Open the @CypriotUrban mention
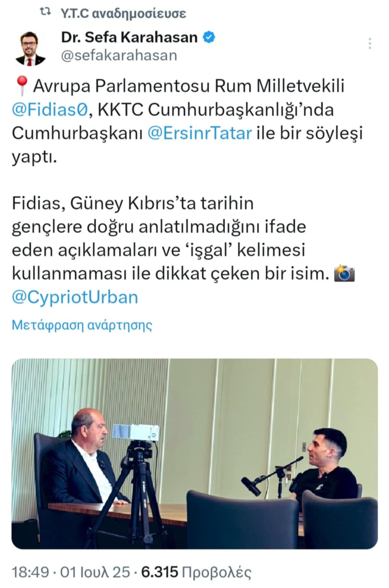The height and width of the screenshot is (588, 389). click(x=75, y=297)
